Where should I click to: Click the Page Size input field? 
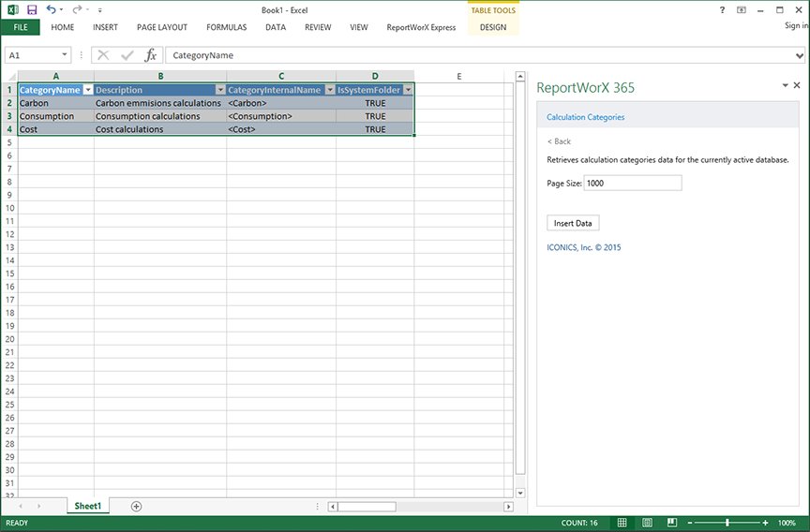click(x=632, y=184)
